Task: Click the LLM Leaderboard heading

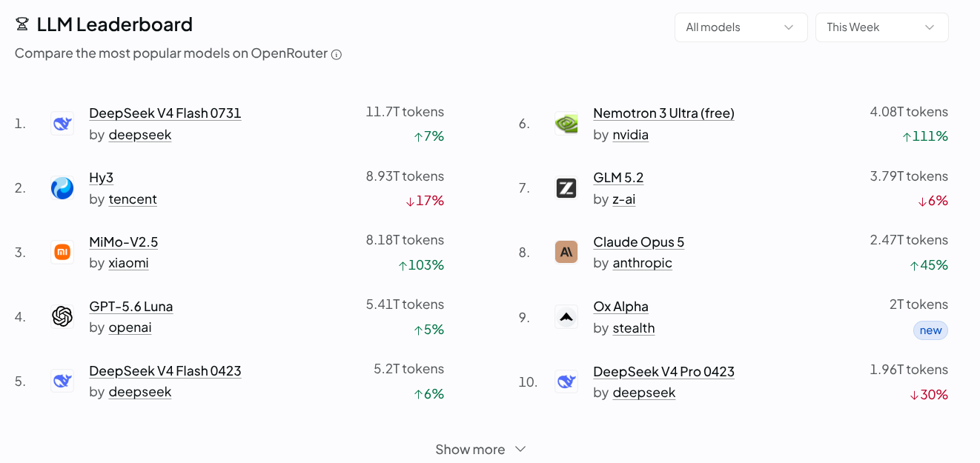Action: pyautogui.click(x=115, y=24)
